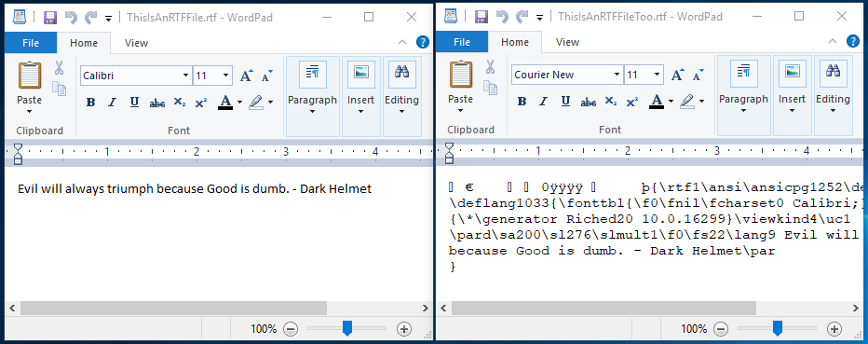Shrink font size in Courier New window
This screenshot has height=344, width=868.
698,75
